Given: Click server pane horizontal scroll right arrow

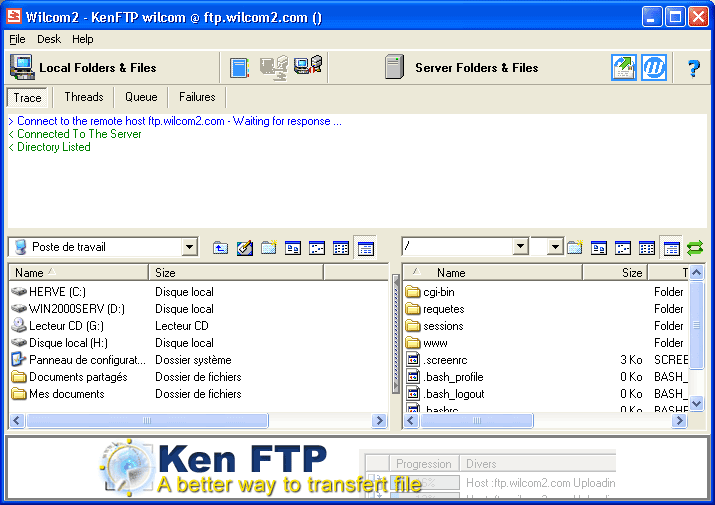Looking at the screenshot, I should click(679, 420).
